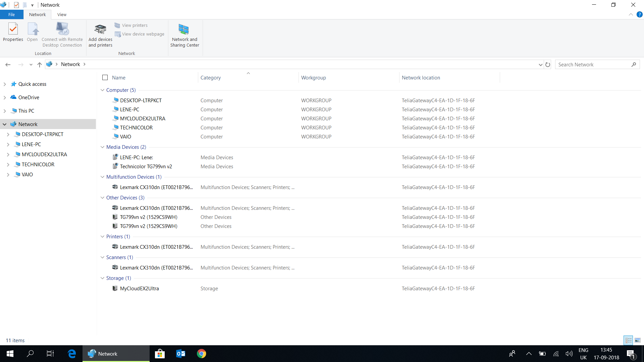Select LENE-PC: Lene: media device

click(x=137, y=158)
